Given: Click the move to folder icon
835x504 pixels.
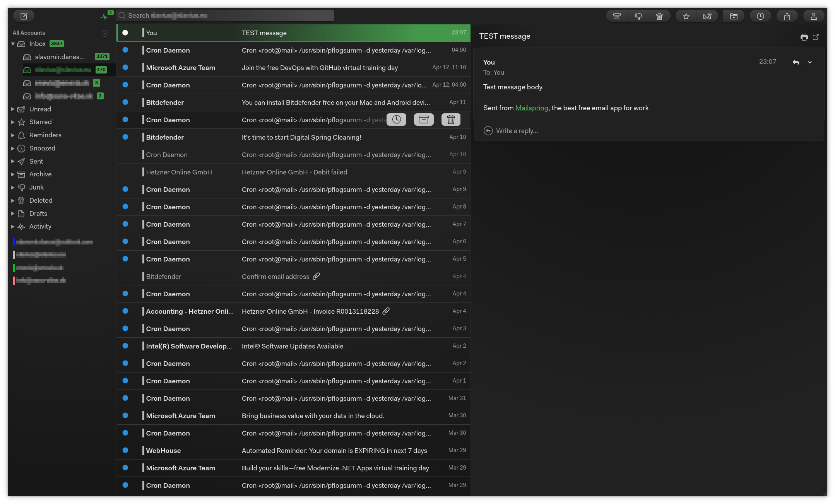Looking at the screenshot, I should [734, 16].
